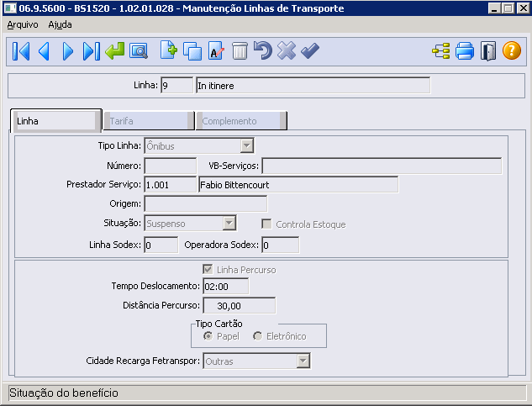Close the Manutenção Linhas de Transporte window

524,8
